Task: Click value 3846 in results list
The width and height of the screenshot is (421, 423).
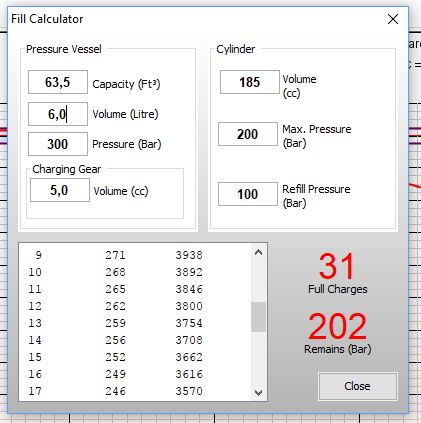Action: point(189,289)
